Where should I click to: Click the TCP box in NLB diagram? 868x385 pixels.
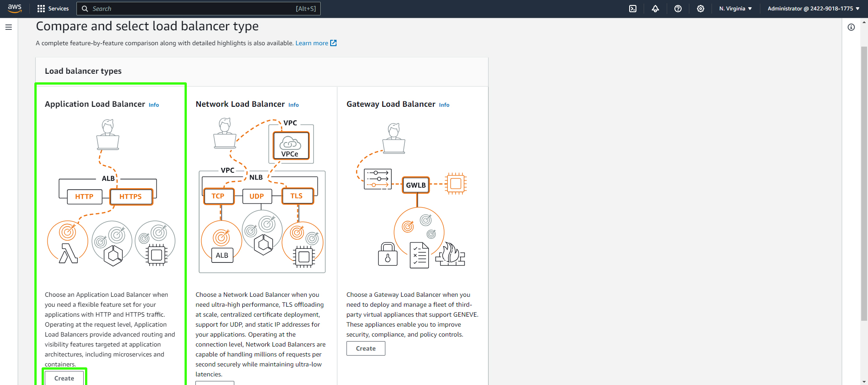coord(218,196)
